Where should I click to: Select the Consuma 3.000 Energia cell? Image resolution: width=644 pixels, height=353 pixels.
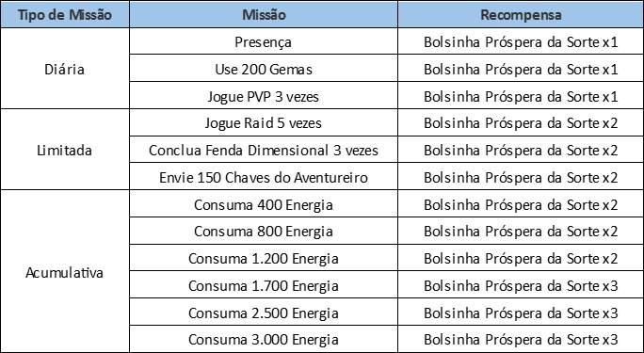264,339
